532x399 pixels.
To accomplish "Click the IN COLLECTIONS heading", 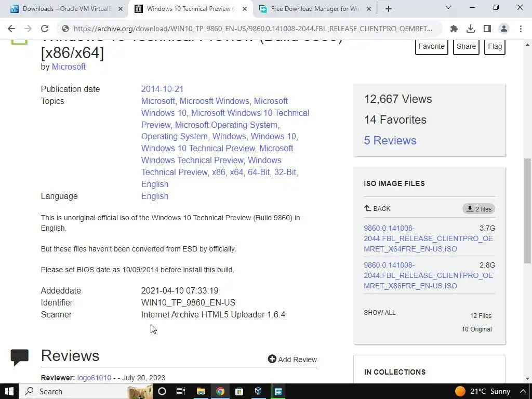I will 395,372.
